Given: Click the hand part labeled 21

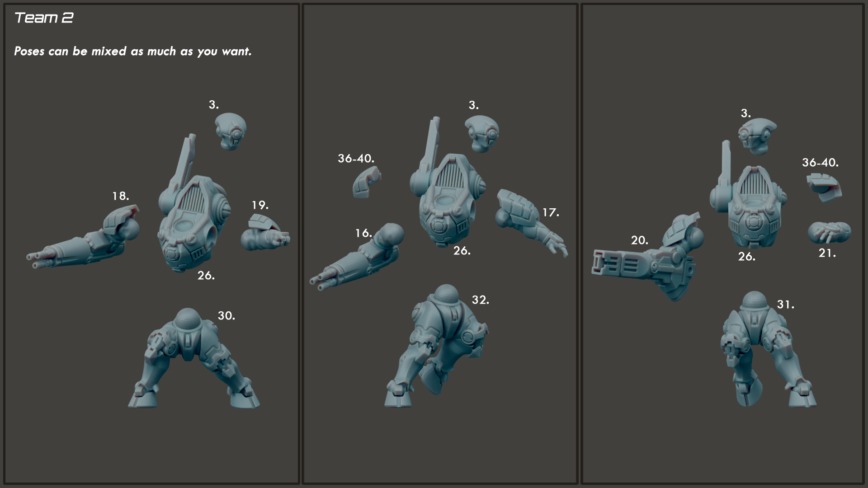Looking at the screenshot, I should coord(829,233).
